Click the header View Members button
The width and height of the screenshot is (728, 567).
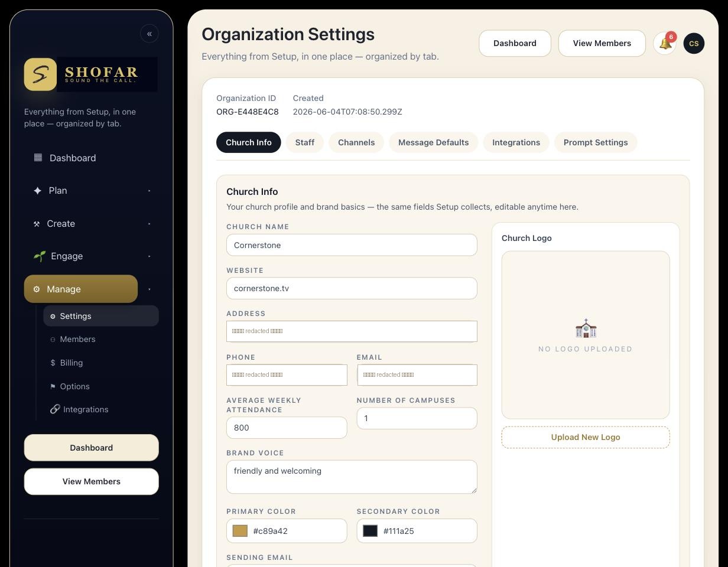pyautogui.click(x=602, y=43)
